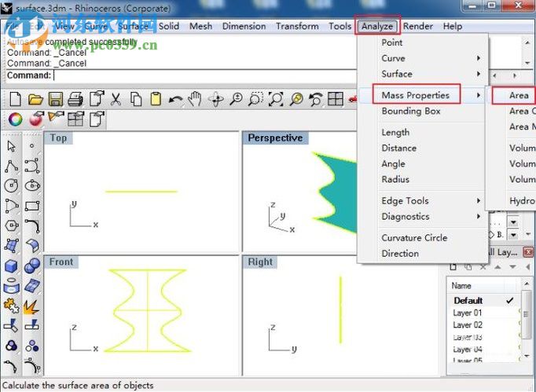Choose Direction from the Analyze menu
The height and width of the screenshot is (392, 536).
pyautogui.click(x=423, y=253)
